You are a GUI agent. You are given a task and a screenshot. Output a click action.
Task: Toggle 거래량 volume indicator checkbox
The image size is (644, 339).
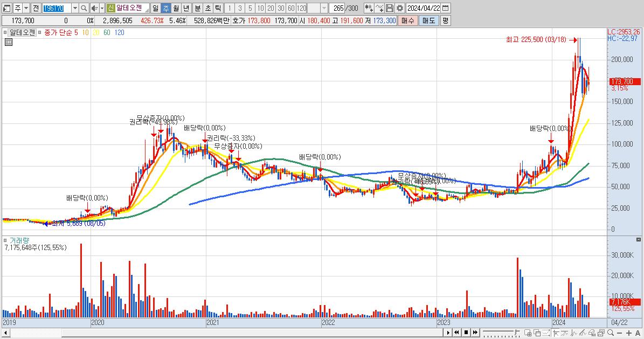click(x=5, y=240)
